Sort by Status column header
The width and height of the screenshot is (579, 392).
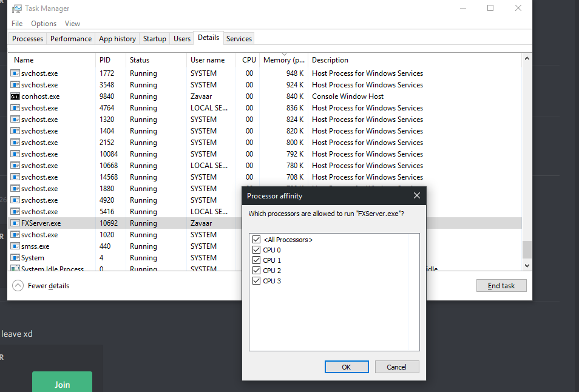click(x=156, y=60)
